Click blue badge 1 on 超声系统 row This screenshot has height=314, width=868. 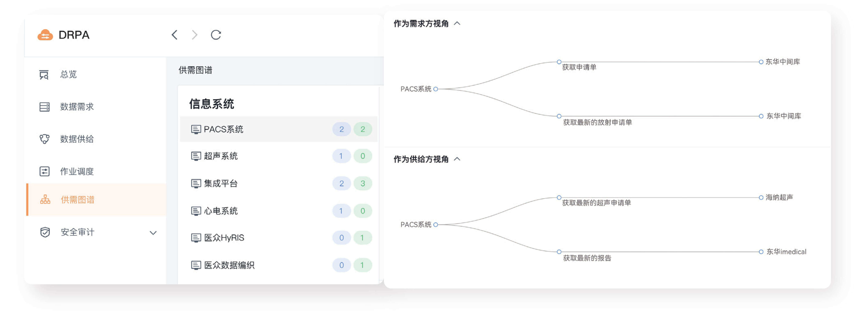coord(341,156)
